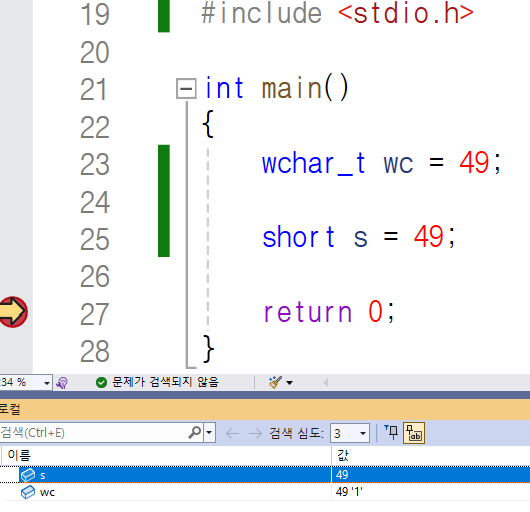Click the '<stdio.h>' include text
Screen dimensions: 530x512
point(406,14)
